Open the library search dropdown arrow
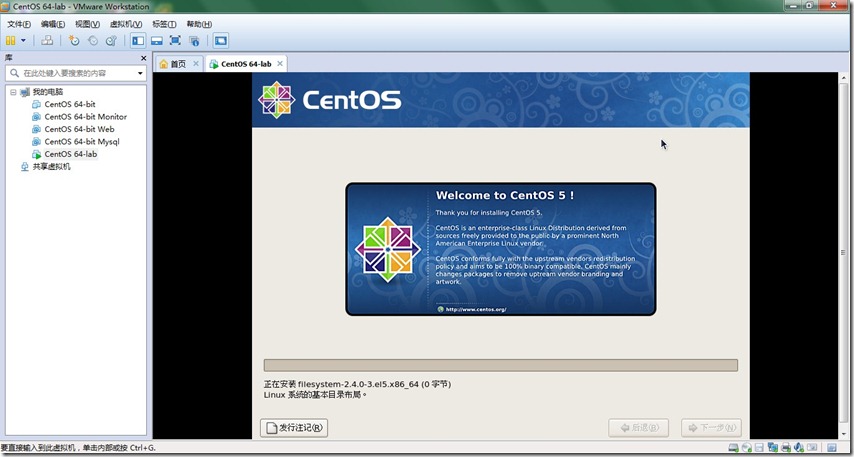 coord(140,73)
